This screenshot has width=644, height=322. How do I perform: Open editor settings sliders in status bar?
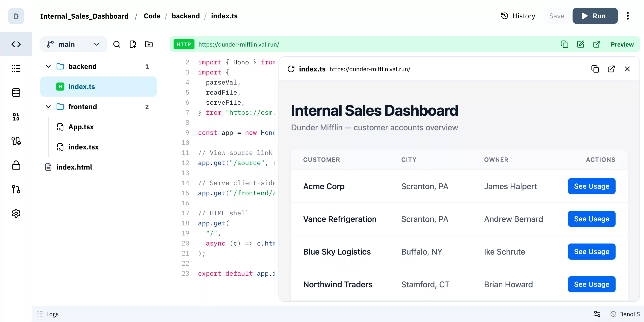(597, 314)
